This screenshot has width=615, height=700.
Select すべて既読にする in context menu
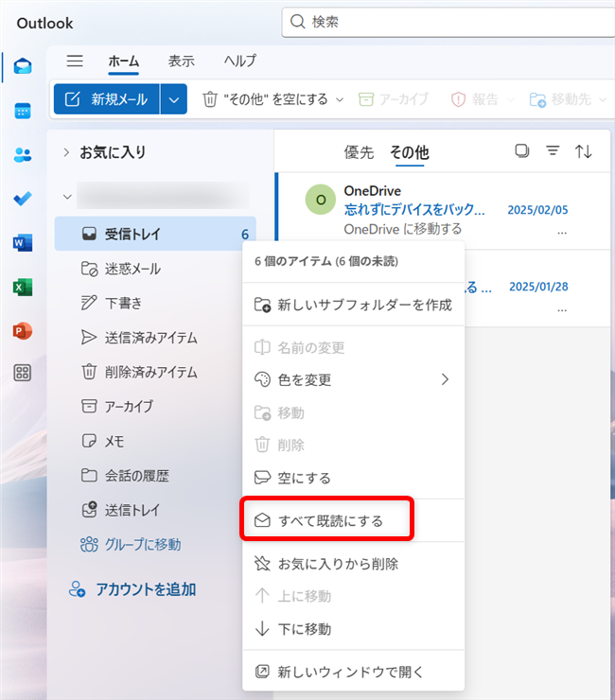click(x=330, y=520)
